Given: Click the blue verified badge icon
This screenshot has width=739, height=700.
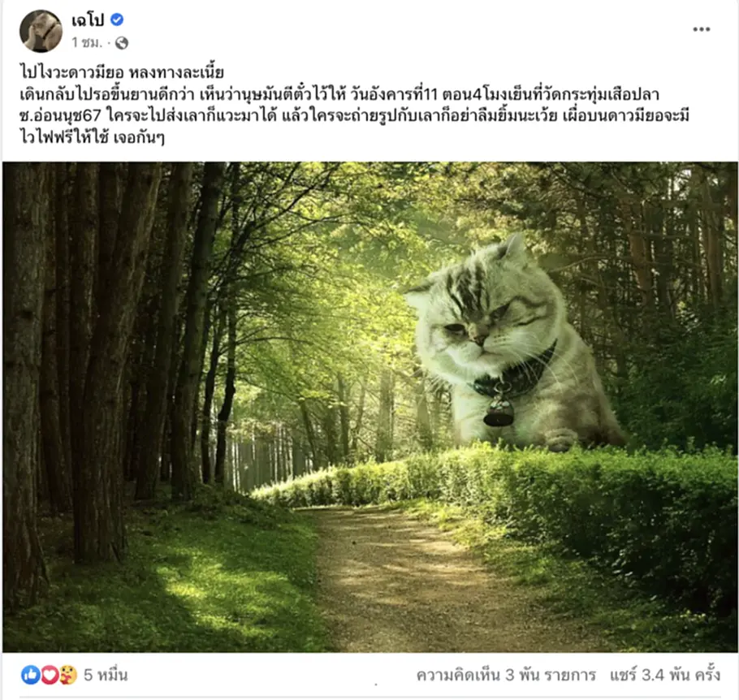Looking at the screenshot, I should (118, 19).
